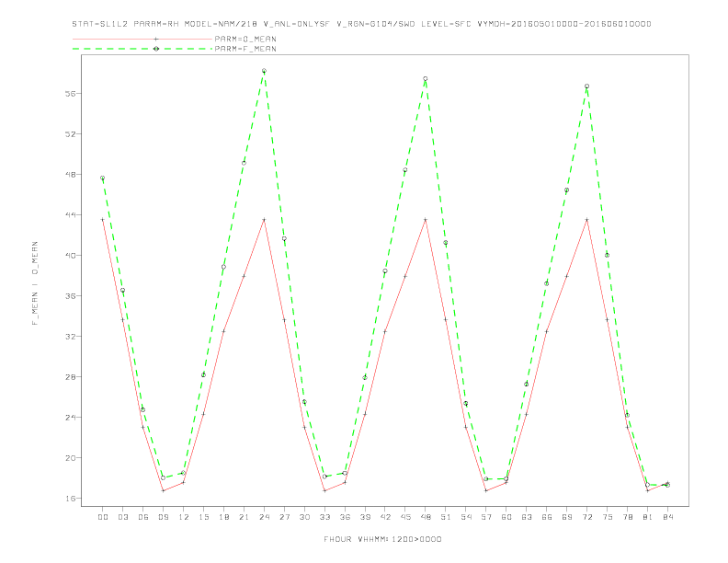This screenshot has height=563, width=728.
Task: Click the y-axis tick label 40
Action: [71, 256]
